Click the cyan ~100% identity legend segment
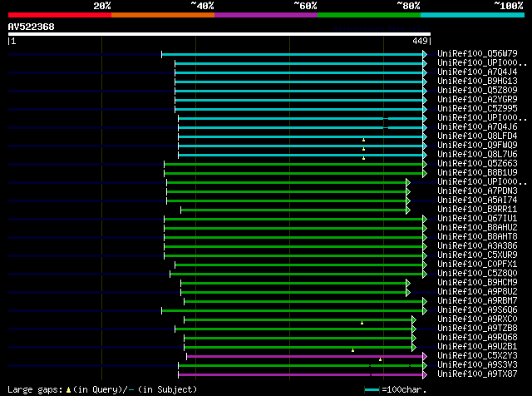 click(x=472, y=15)
